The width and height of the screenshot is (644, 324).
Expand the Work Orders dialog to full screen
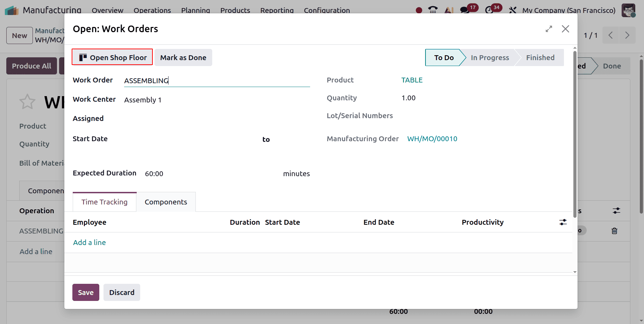pos(549,29)
